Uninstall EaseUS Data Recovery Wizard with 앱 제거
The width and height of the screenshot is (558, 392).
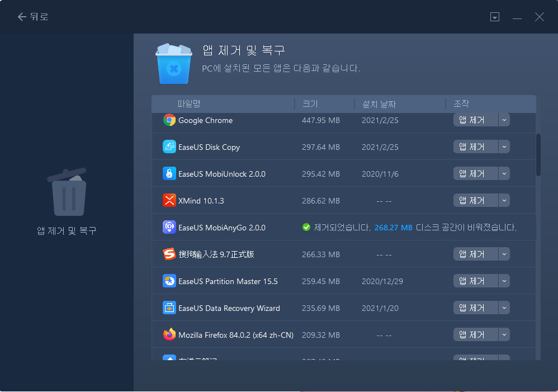coord(476,308)
